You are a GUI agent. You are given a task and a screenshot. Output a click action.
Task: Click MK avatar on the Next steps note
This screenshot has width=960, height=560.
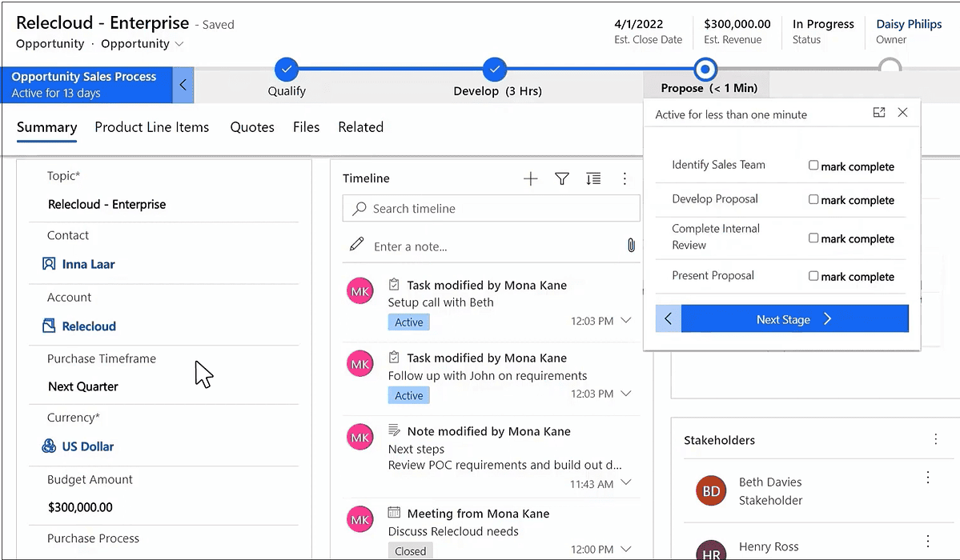pyautogui.click(x=360, y=438)
